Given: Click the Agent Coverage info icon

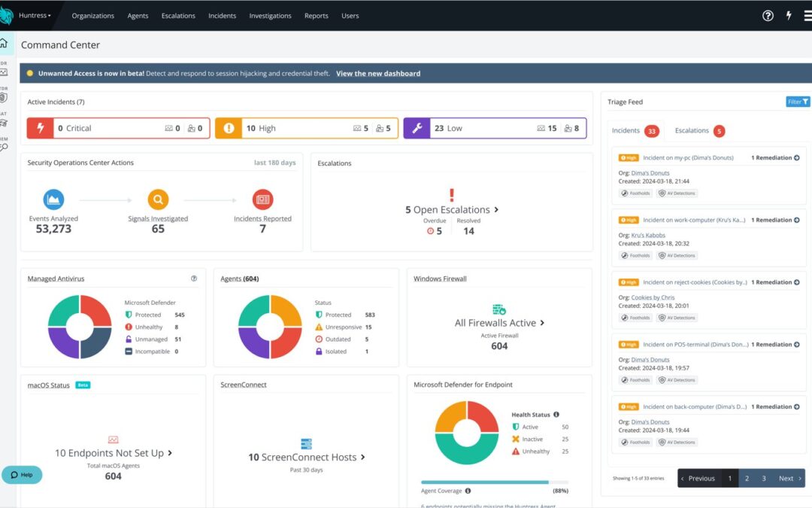Looking at the screenshot, I should click(468, 491).
